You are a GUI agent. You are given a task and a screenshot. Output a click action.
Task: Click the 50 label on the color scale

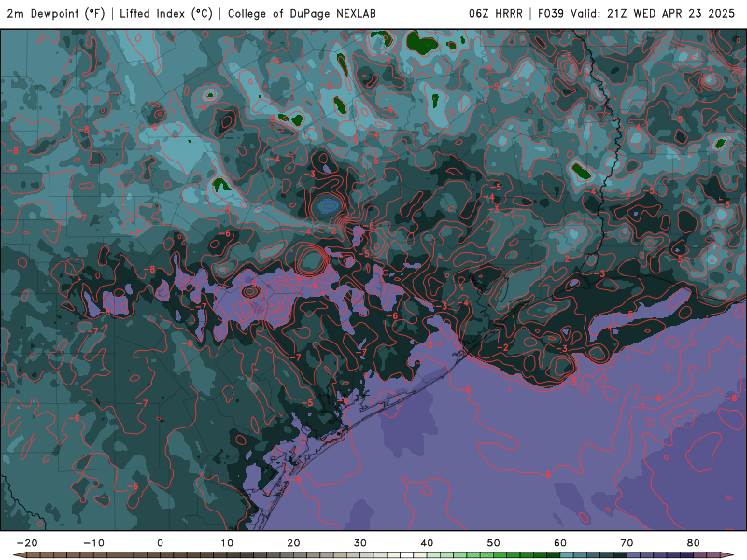[494, 543]
